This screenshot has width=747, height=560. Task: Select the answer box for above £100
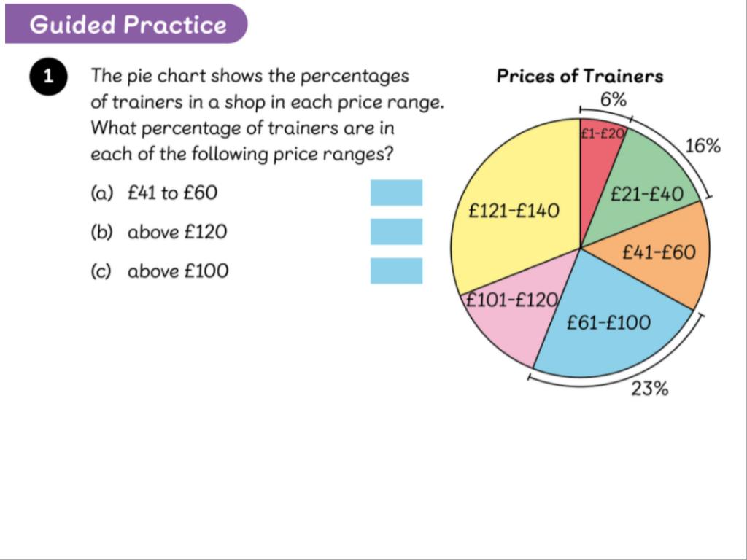396,271
